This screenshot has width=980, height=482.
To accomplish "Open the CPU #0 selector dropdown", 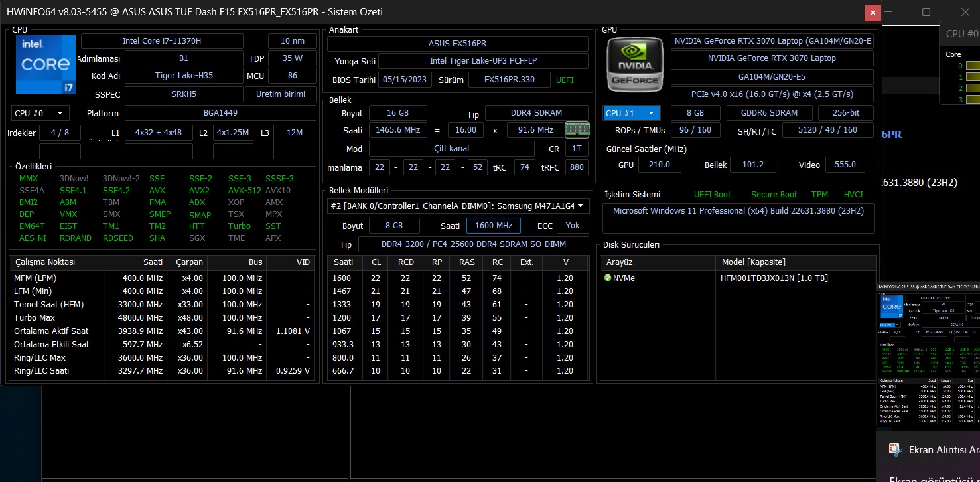I will click(40, 113).
